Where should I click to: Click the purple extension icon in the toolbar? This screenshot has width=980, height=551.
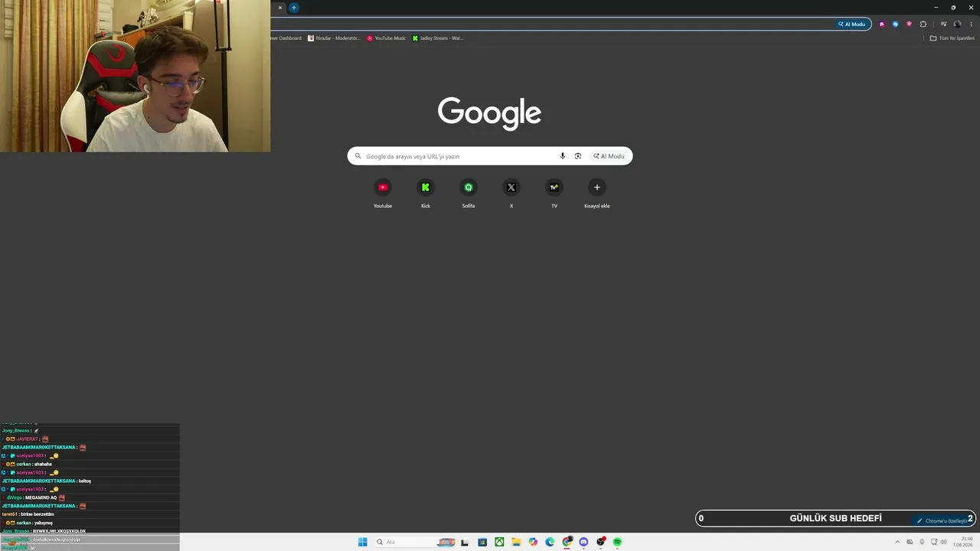coord(882,24)
